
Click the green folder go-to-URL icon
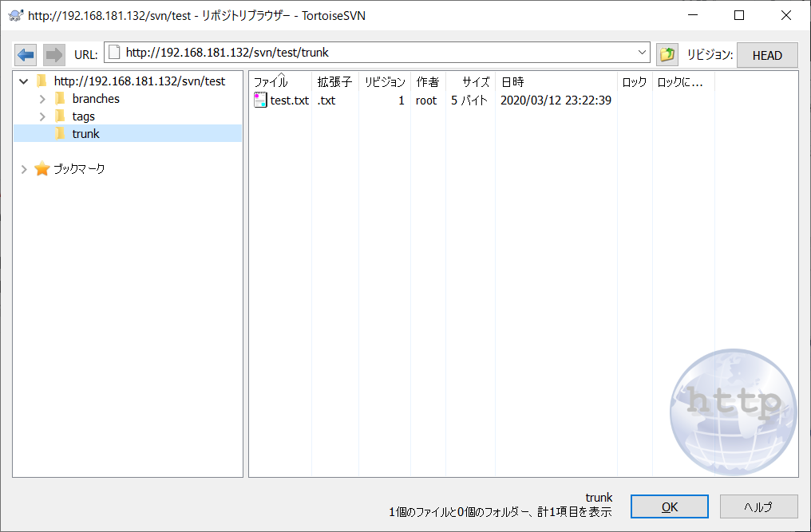(667, 54)
